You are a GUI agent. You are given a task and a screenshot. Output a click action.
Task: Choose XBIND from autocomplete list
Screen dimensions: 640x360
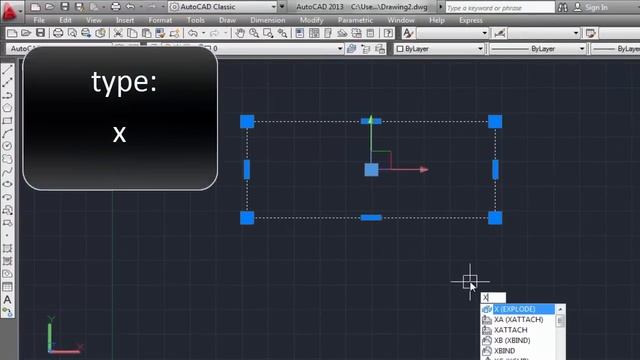coord(518,351)
